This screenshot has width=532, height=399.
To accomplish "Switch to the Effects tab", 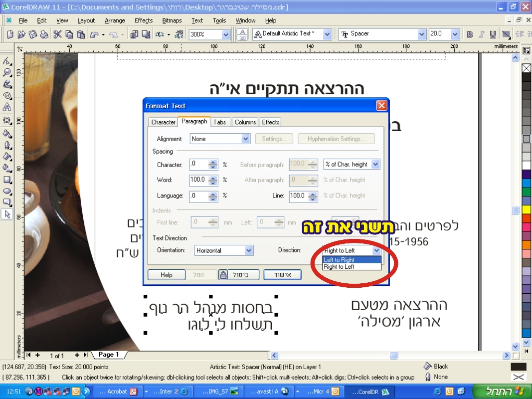I will click(x=271, y=122).
